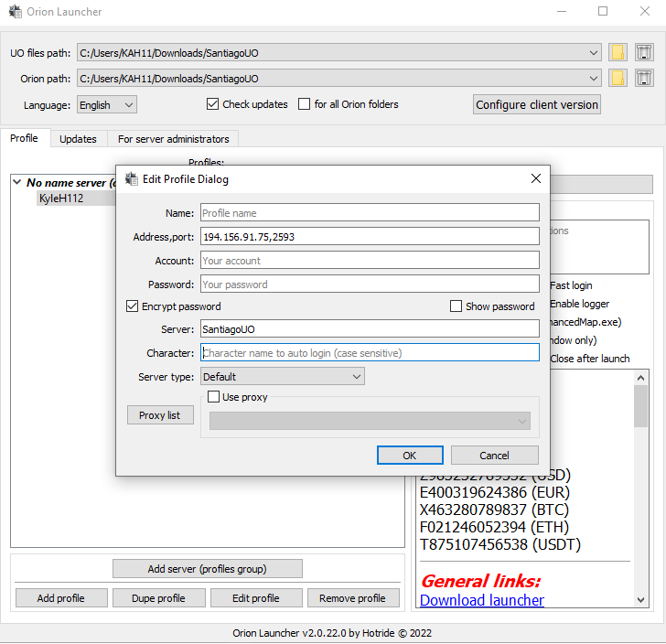Viewport: 666px width, 644px height.
Task: Click the news panel vertical scrollbar
Action: tap(640, 494)
